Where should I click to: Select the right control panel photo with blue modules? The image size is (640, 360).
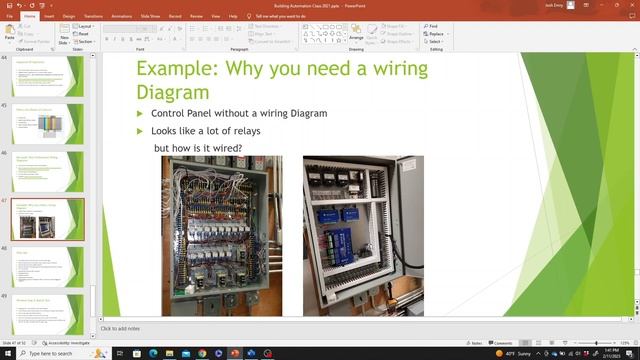pyautogui.click(x=363, y=236)
